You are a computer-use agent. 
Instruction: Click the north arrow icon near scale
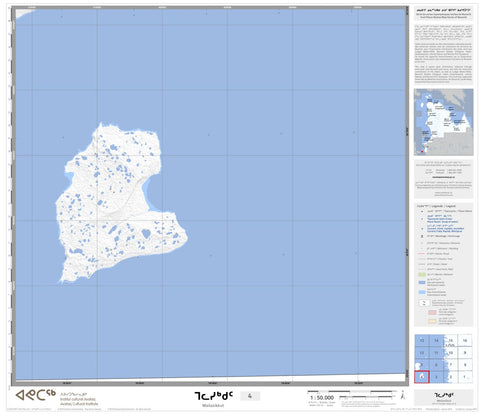(403, 395)
